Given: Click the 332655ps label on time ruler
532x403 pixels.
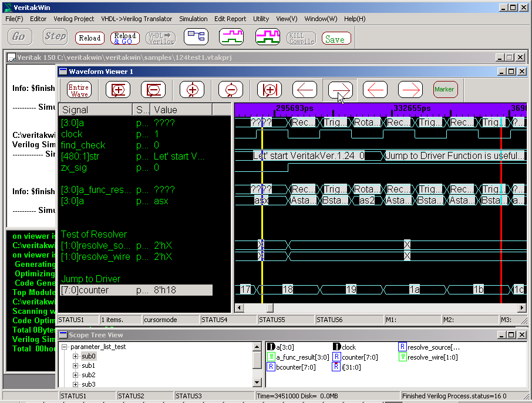Looking at the screenshot, I should pos(412,109).
